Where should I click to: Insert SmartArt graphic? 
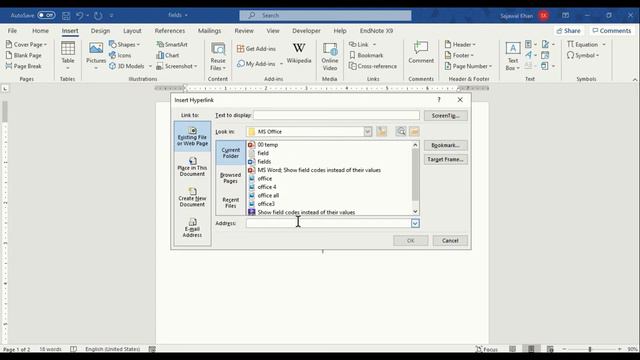172,44
